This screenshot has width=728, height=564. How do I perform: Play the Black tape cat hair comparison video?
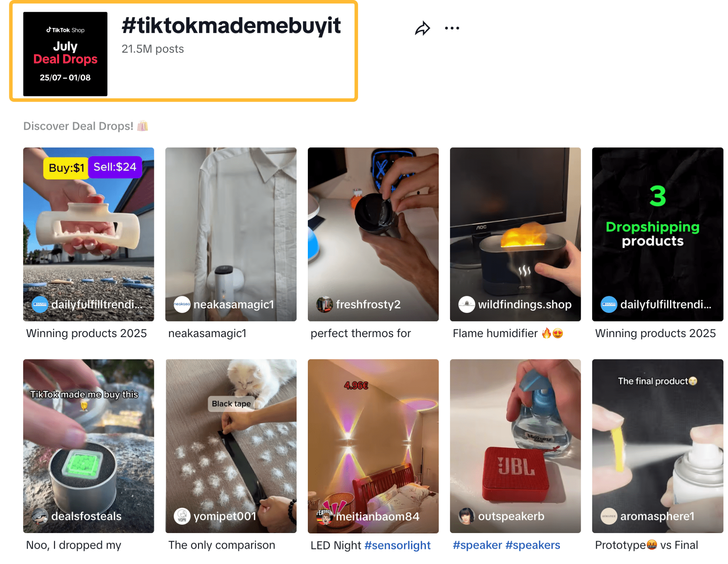pyautogui.click(x=231, y=445)
